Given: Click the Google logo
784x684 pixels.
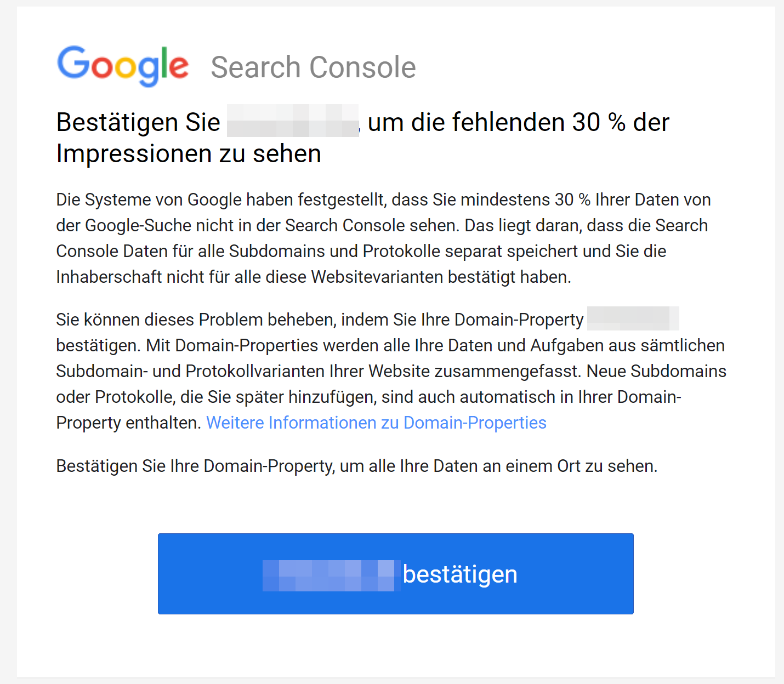Looking at the screenshot, I should [x=122, y=66].
